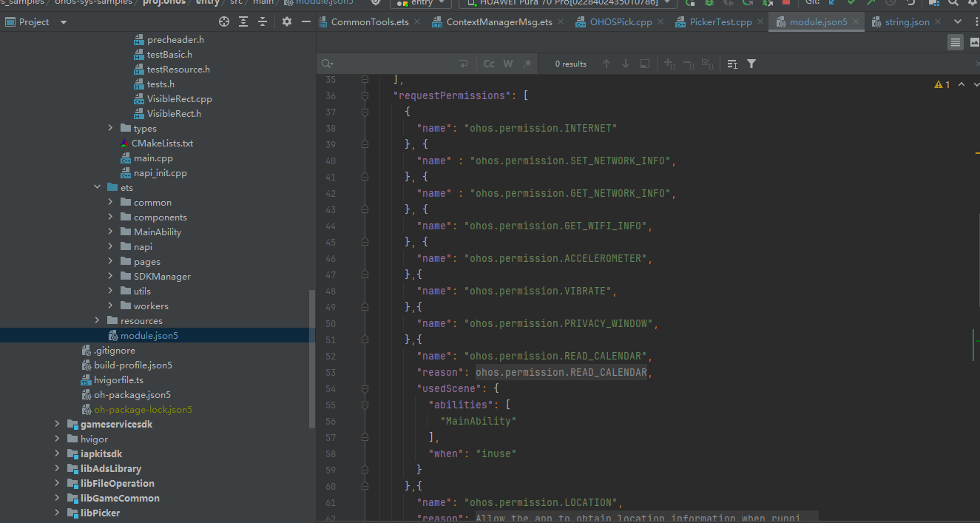Close the OHOSPick.cpp tab
980x523 pixels.
660,22
